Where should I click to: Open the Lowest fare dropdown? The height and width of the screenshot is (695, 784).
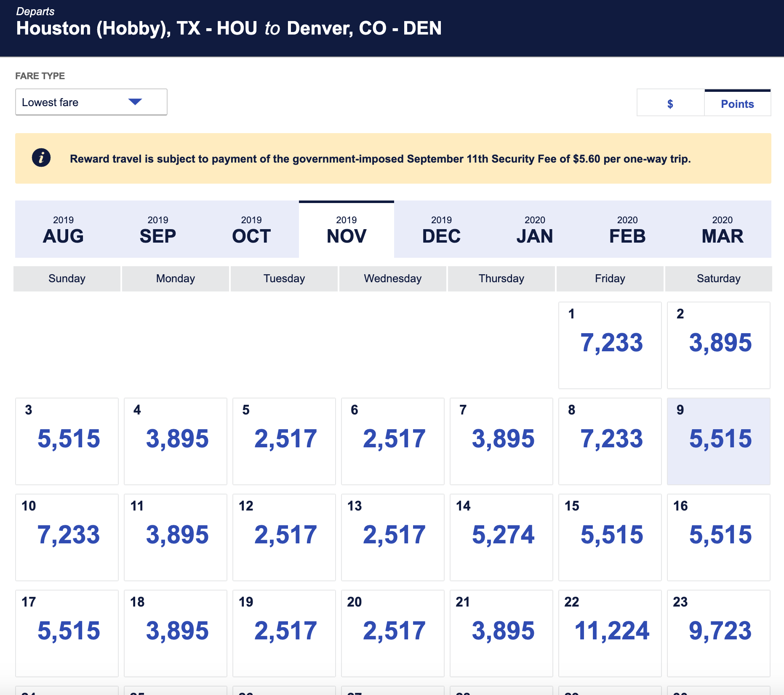(x=91, y=102)
